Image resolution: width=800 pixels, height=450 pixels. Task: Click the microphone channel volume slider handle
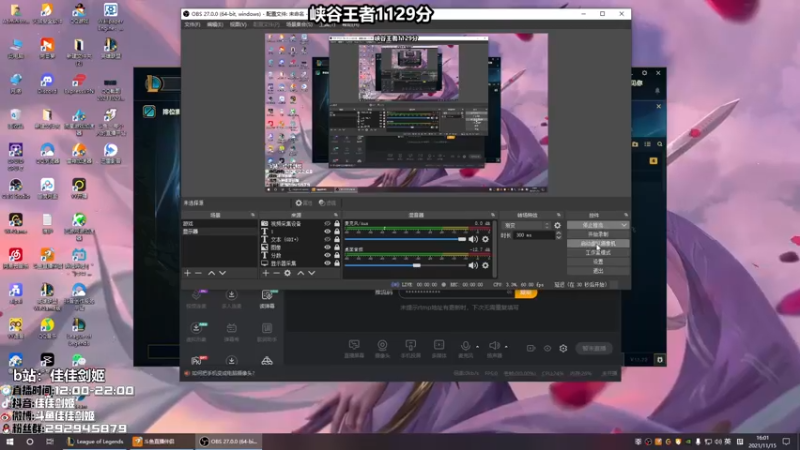462,239
